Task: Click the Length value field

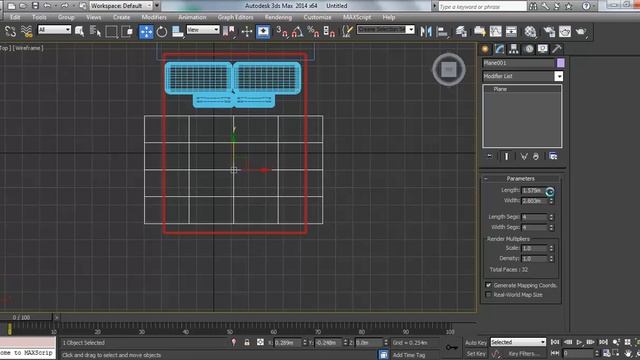Action: point(534,191)
